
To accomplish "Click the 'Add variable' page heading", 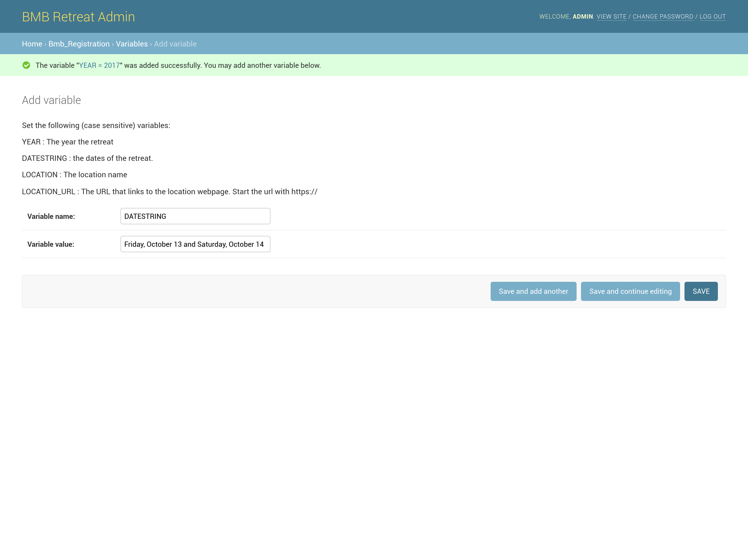I will click(51, 100).
